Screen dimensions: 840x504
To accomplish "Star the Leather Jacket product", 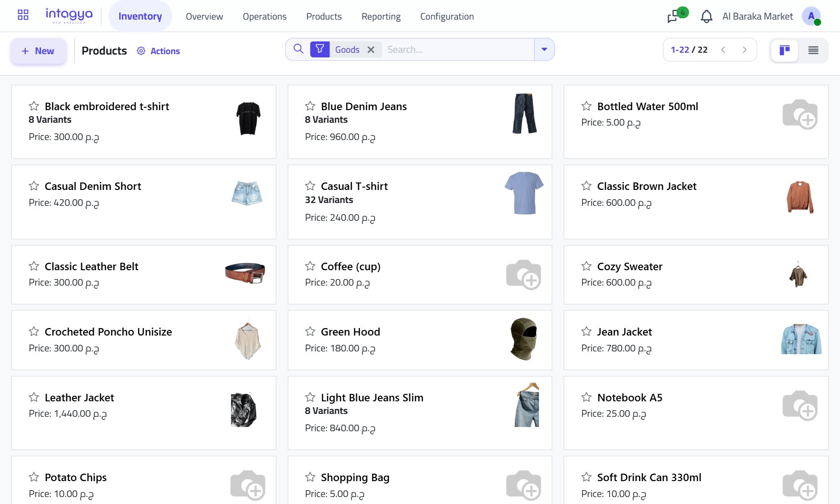I will pyautogui.click(x=34, y=397).
